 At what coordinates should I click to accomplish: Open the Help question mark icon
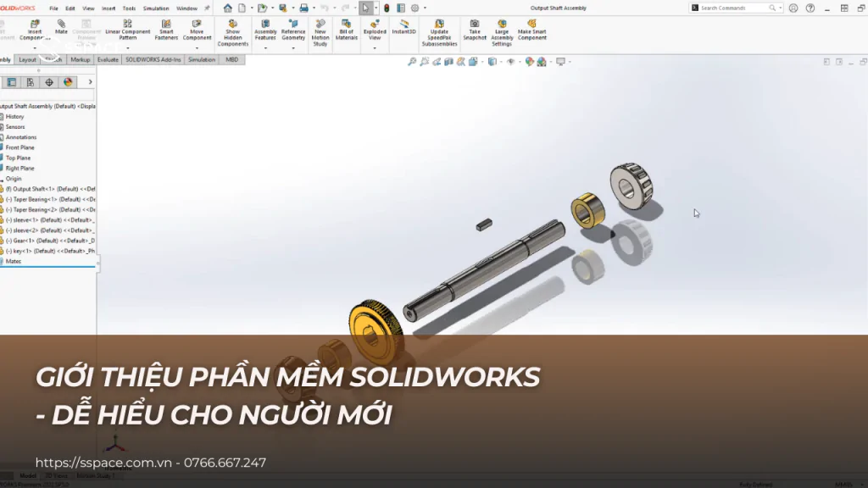click(810, 8)
